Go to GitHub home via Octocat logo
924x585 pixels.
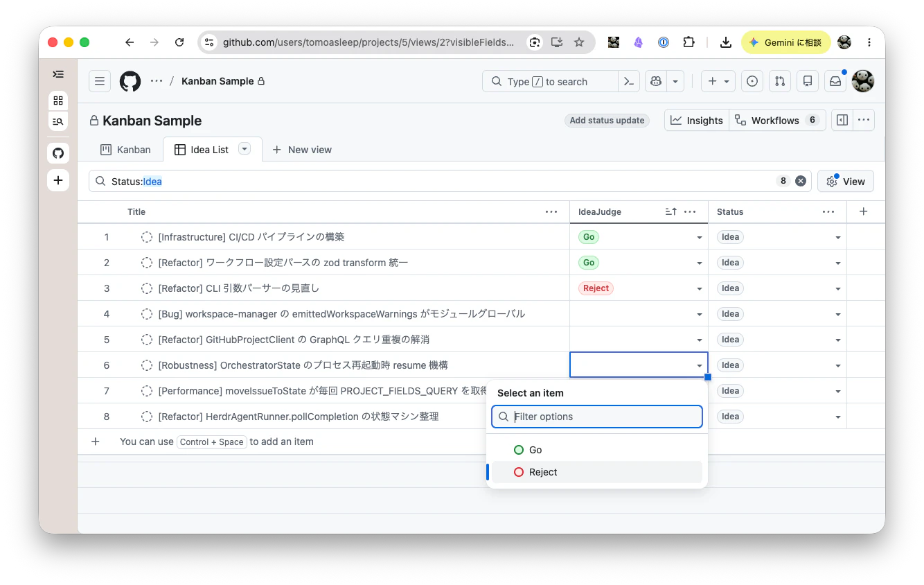(x=130, y=81)
